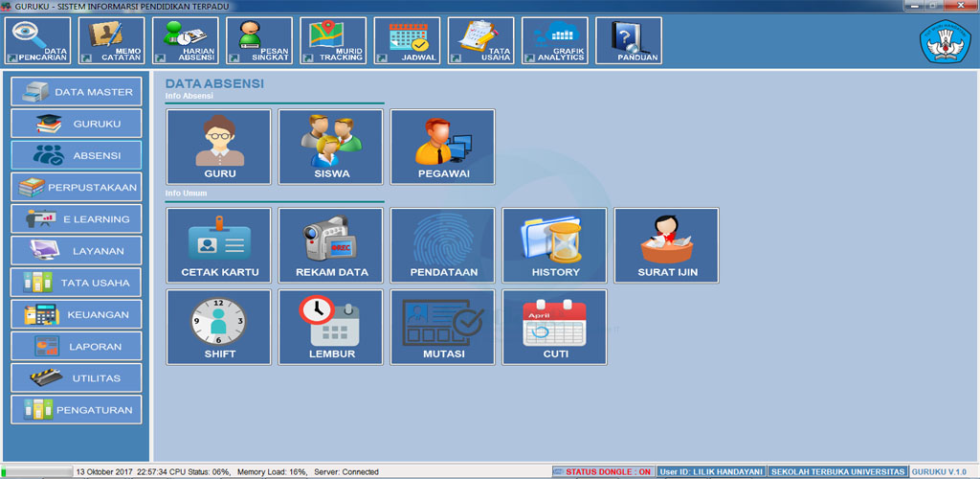This screenshot has height=479, width=980.
Task: Click the Surat Ijin icon
Action: (667, 245)
